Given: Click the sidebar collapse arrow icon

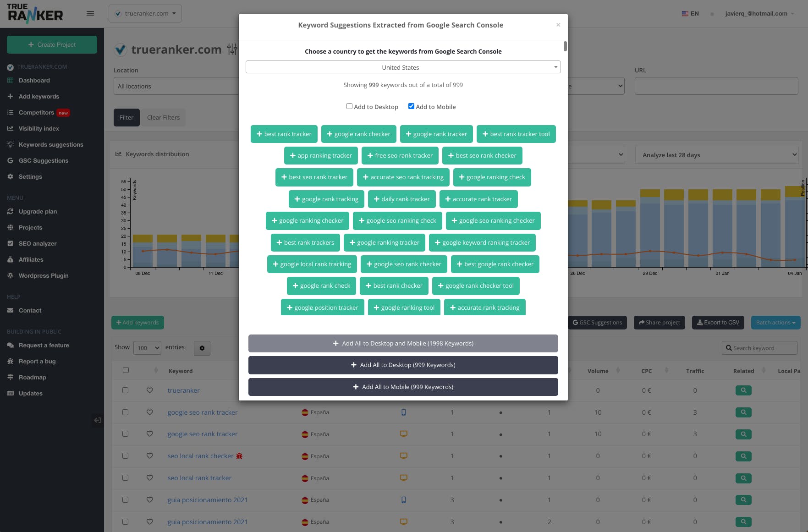Looking at the screenshot, I should tap(98, 420).
